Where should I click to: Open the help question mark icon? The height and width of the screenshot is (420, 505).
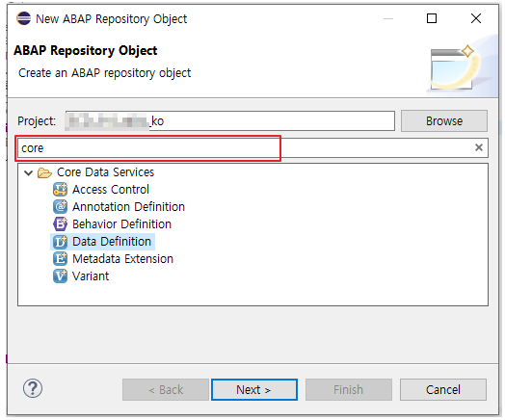[x=33, y=388]
